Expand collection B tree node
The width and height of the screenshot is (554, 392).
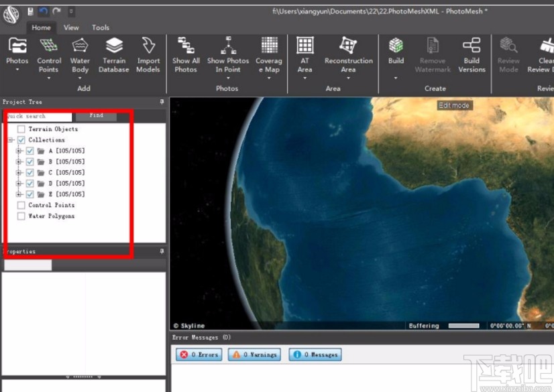(x=19, y=162)
